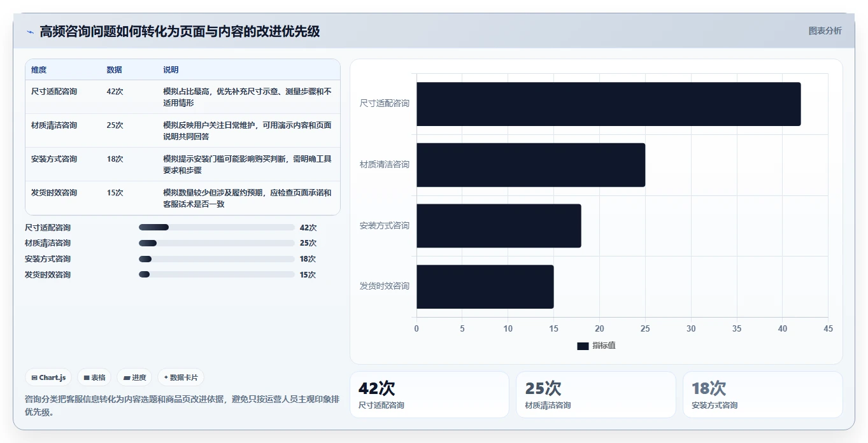Click the Chart.js tag chip
The image size is (868, 443).
coord(49,377)
